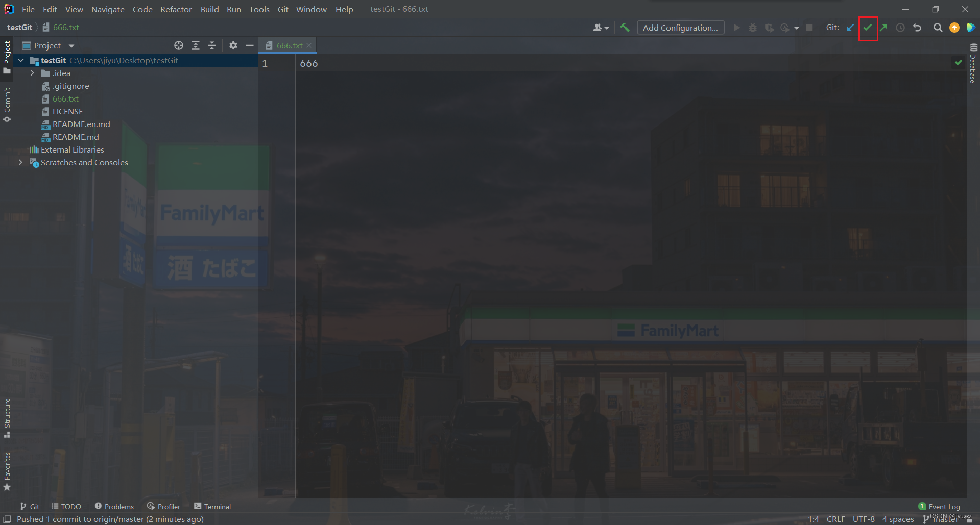Close the 666.txt editor tab
This screenshot has height=525, width=980.
click(309, 45)
